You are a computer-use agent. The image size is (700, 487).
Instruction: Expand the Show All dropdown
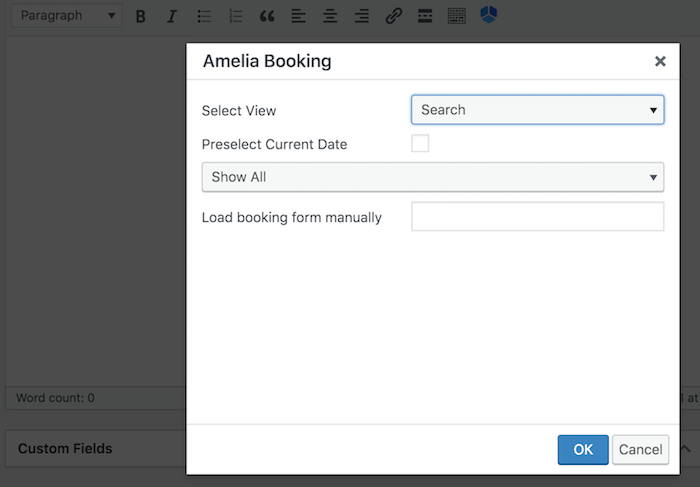[x=432, y=178]
